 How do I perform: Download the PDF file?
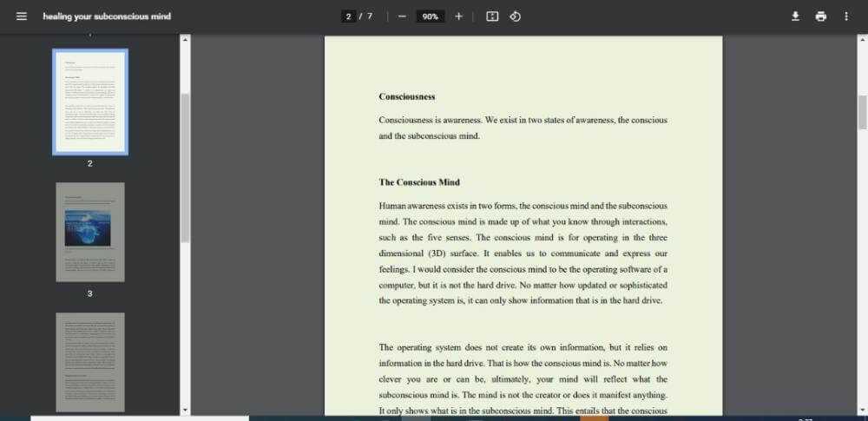coord(795,16)
